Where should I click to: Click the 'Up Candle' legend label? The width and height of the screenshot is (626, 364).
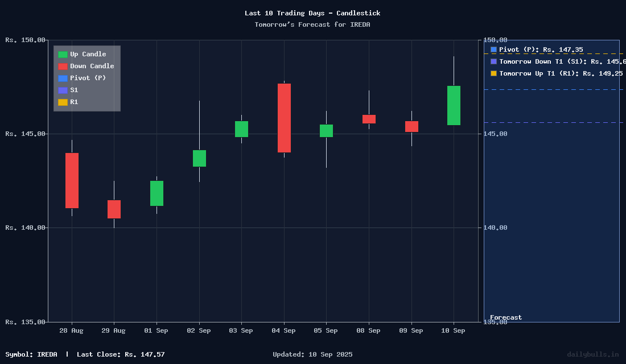click(88, 54)
